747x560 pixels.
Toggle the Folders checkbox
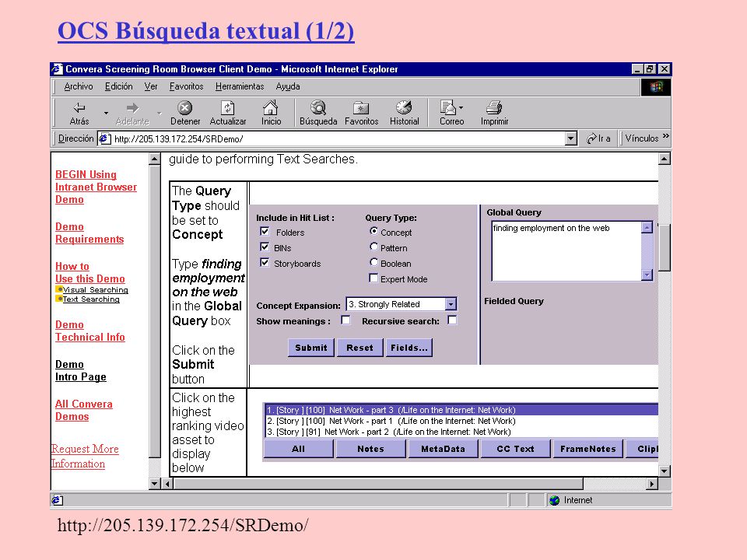(265, 232)
